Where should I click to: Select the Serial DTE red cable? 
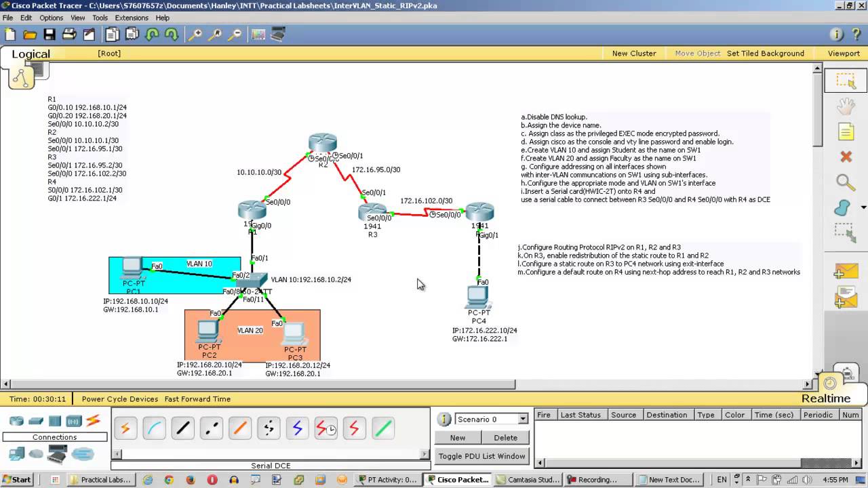coord(354,428)
